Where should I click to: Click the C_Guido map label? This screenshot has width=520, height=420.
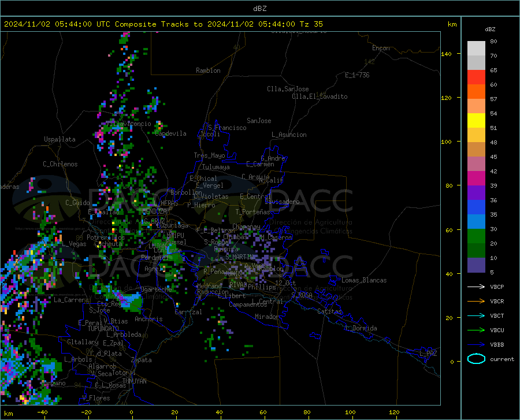tap(77, 203)
